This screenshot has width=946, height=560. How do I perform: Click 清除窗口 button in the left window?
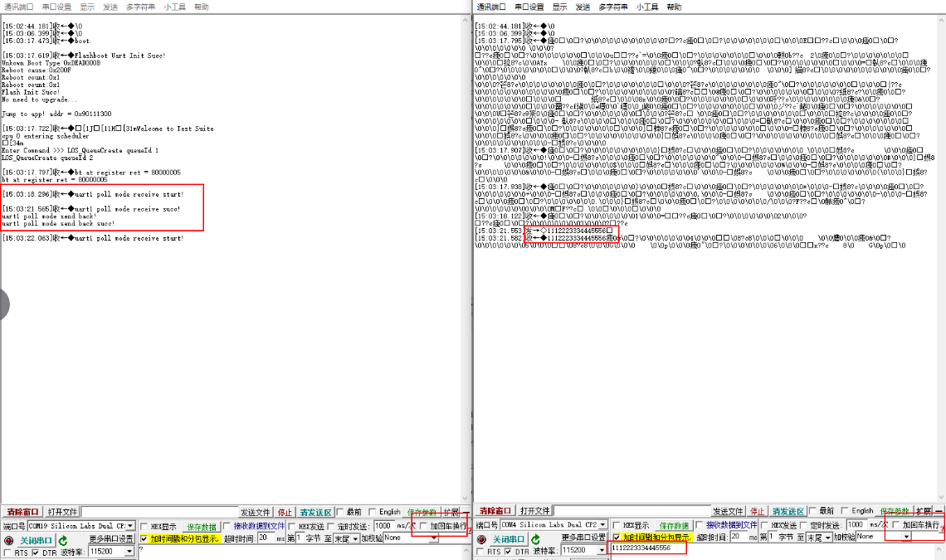[x=22, y=512]
